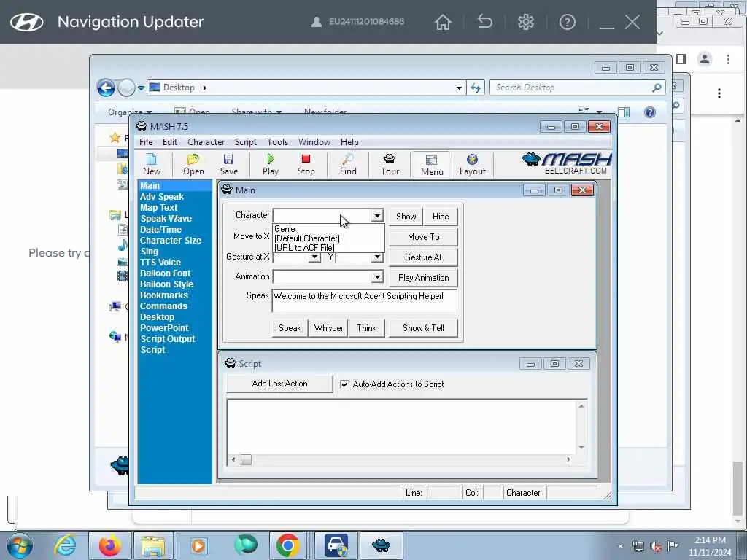This screenshot has height=560, width=747.
Task: Open the Gesture at X dropdown
Action: coord(314,257)
